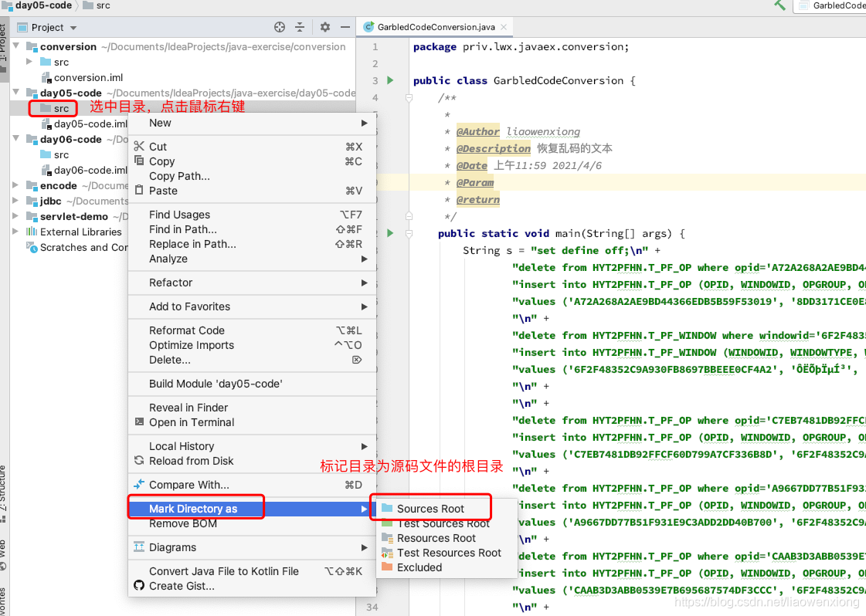Select day05-code.iml file in tree

(84, 124)
